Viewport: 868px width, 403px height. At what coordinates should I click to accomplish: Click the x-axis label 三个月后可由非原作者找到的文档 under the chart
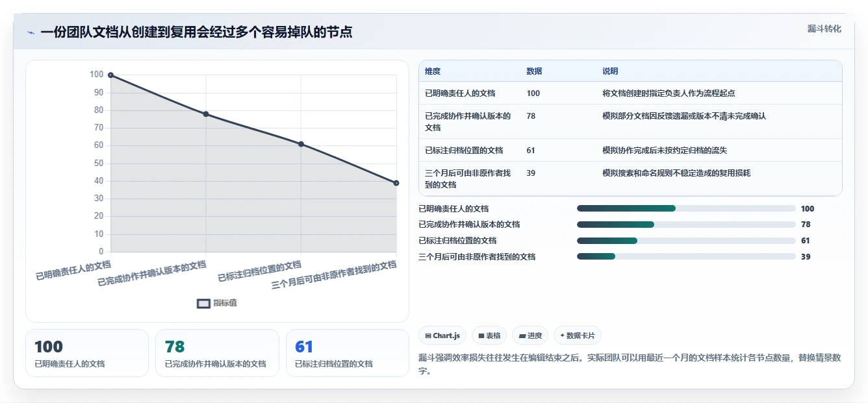pos(334,275)
